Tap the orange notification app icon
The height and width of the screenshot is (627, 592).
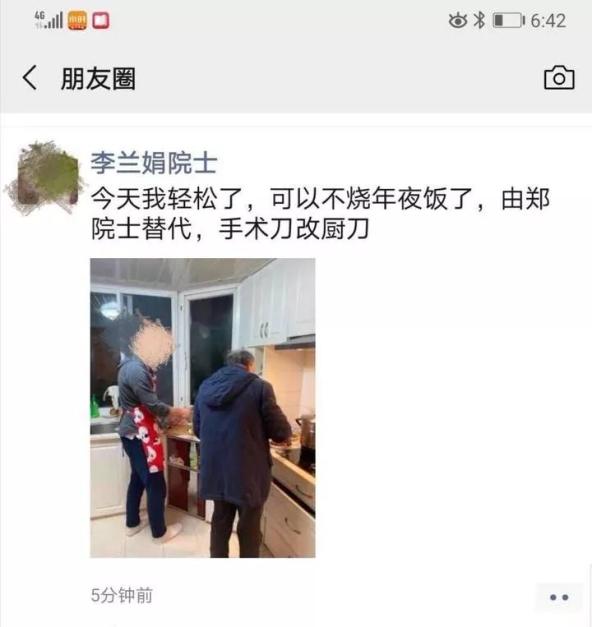[x=77, y=21]
